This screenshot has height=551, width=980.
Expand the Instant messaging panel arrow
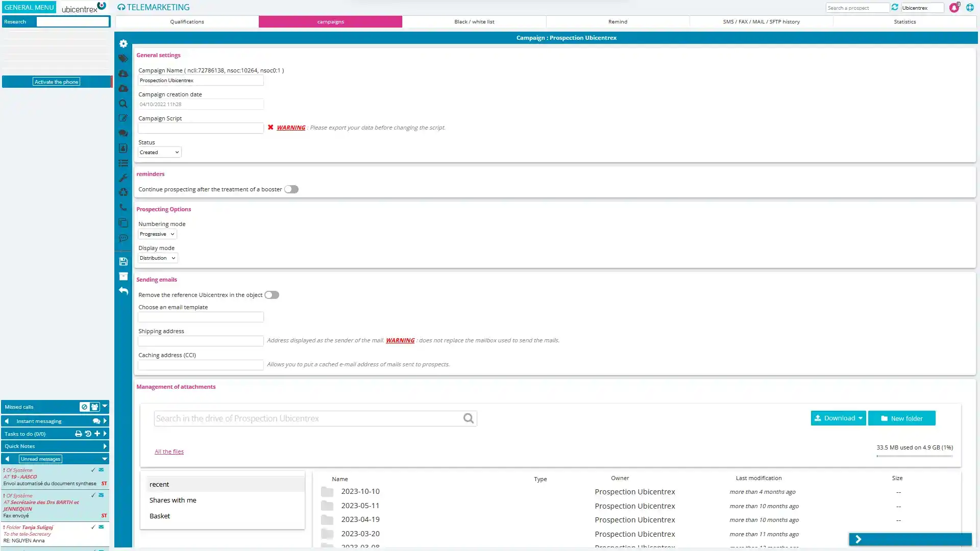(x=105, y=421)
